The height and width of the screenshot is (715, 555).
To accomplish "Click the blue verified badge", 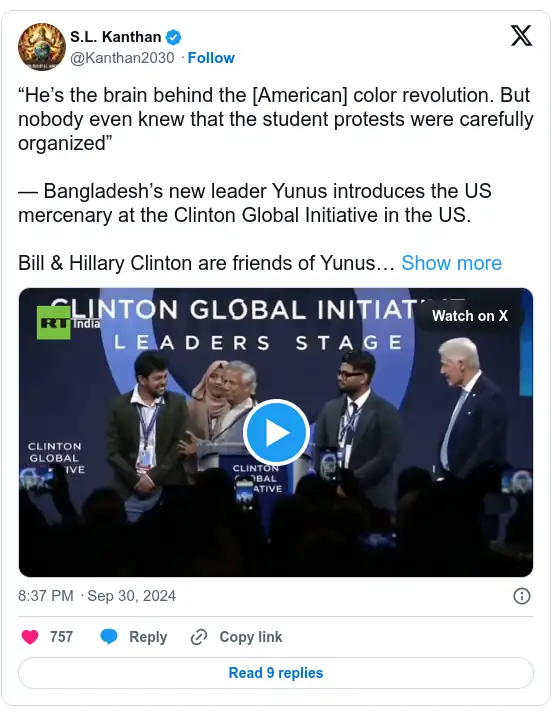I will tap(174, 37).
